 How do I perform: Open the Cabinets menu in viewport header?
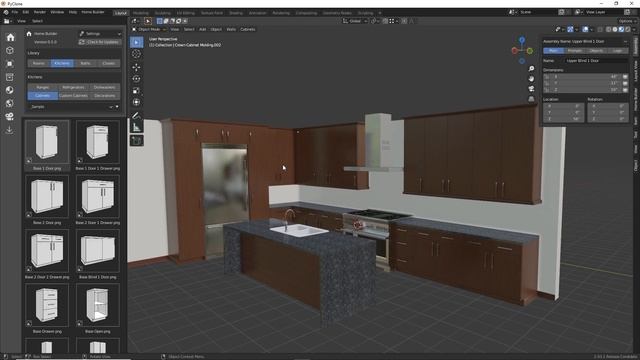coord(248,29)
